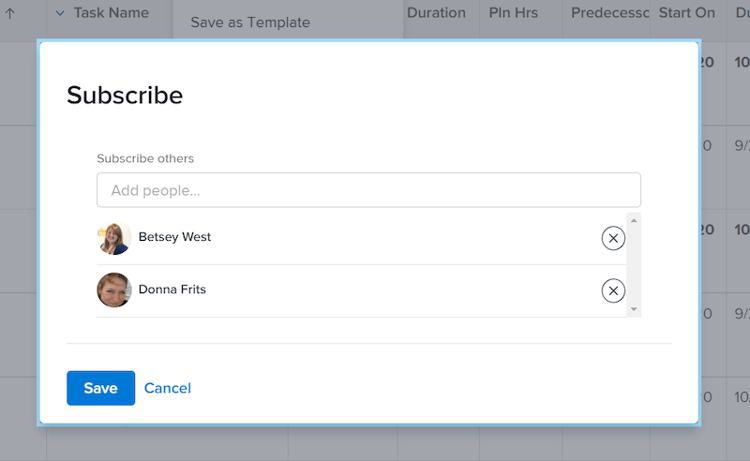Click Betsey West's profile photo
This screenshot has width=750, height=461.
[114, 238]
